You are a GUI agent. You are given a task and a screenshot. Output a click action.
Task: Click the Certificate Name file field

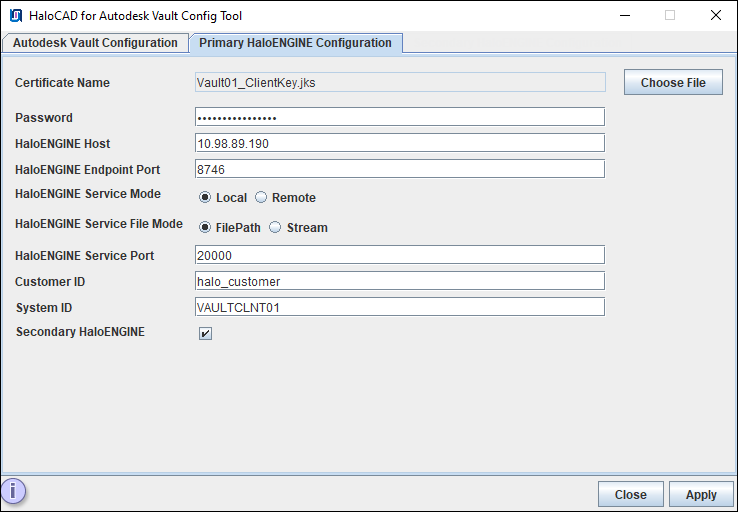pos(400,83)
